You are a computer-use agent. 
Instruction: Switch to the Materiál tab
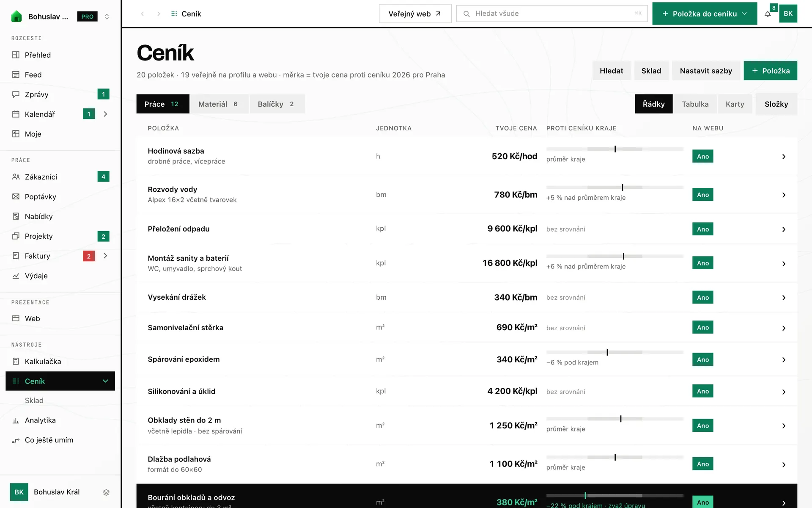point(219,104)
